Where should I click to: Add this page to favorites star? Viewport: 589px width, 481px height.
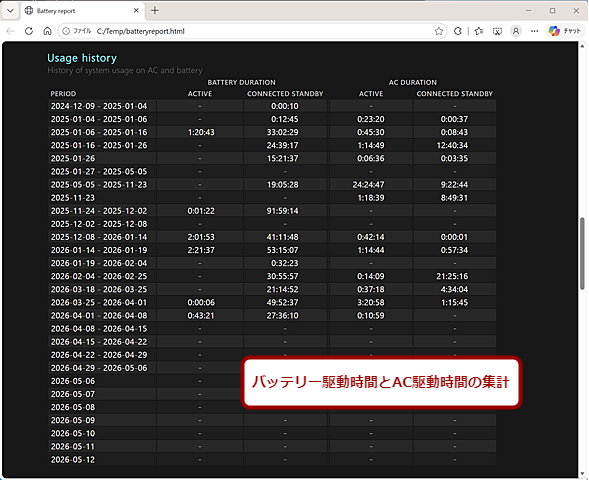438,31
